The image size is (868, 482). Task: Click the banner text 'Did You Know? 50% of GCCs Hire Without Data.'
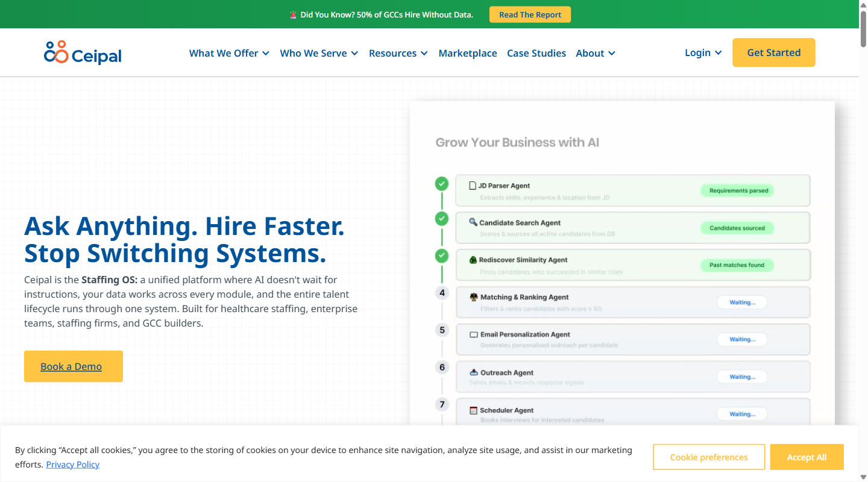pos(386,14)
